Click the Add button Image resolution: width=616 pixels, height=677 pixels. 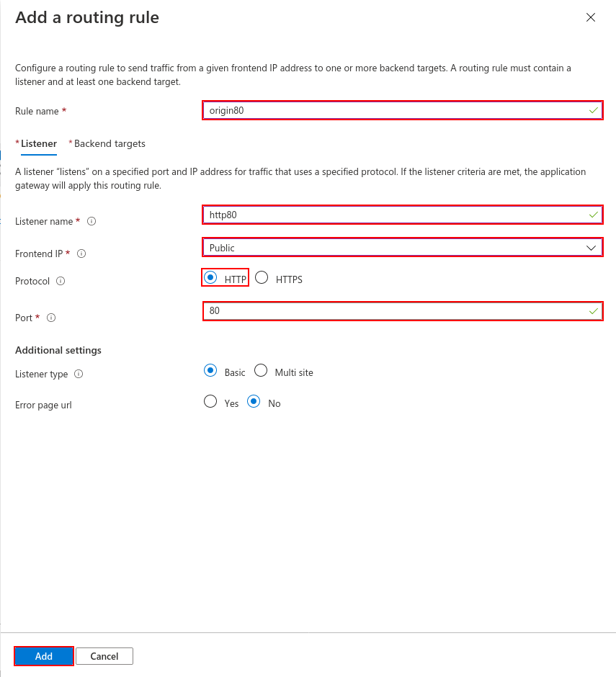coord(44,656)
